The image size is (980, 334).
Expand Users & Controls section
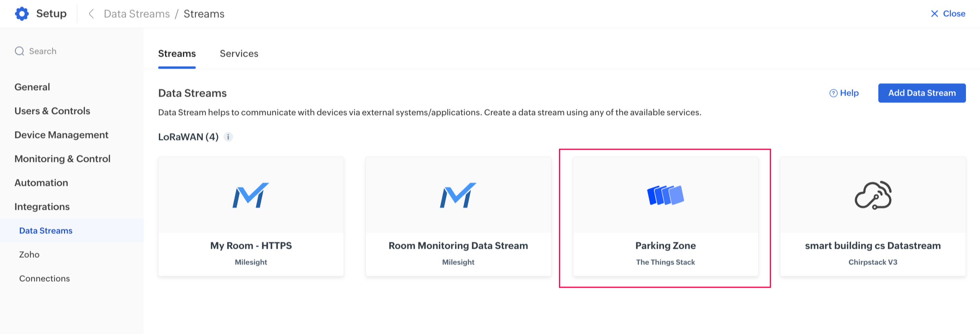tap(52, 111)
